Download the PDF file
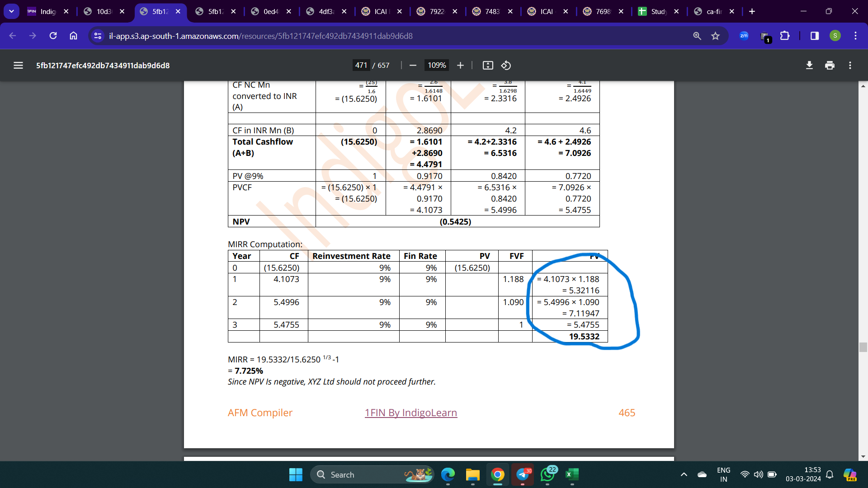This screenshot has height=488, width=868. 809,66
